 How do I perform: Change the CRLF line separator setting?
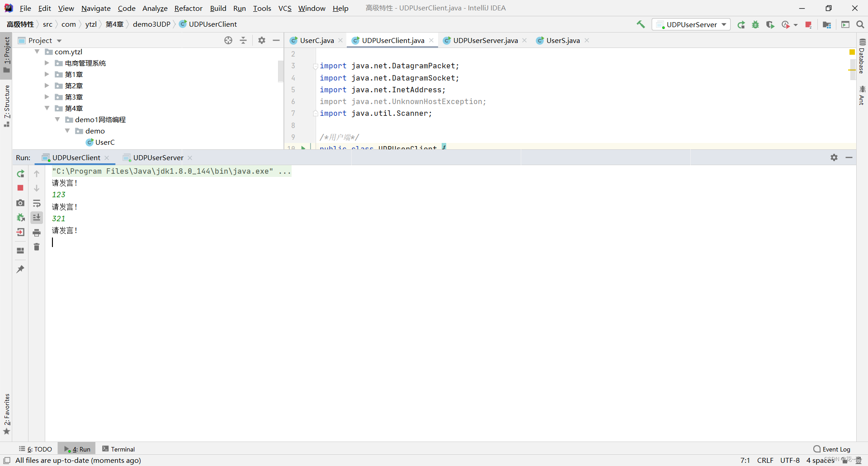click(765, 460)
